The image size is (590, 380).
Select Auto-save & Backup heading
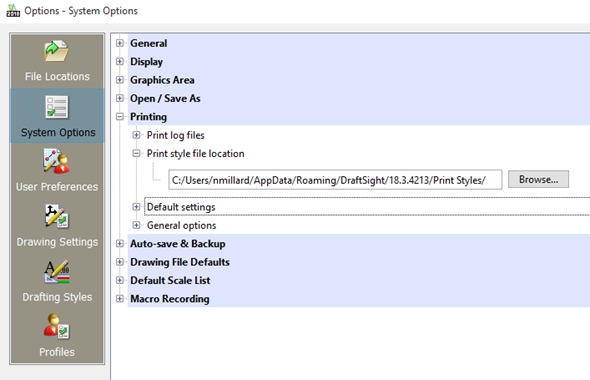pos(178,244)
